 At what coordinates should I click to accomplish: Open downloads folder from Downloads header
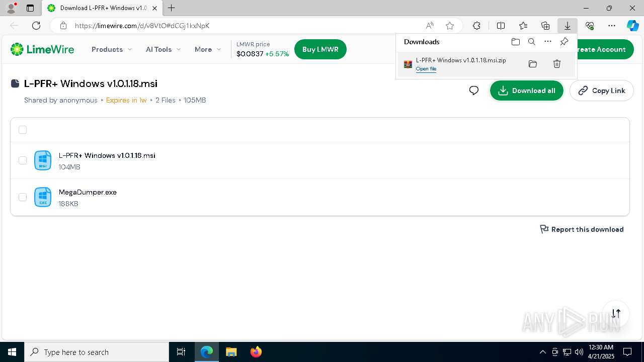click(x=516, y=42)
